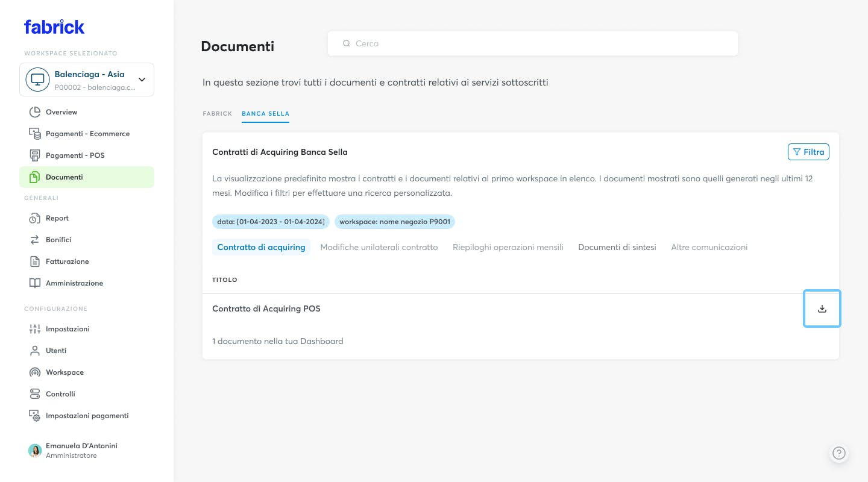
Task: Go to the Utenti page
Action: click(x=87, y=351)
